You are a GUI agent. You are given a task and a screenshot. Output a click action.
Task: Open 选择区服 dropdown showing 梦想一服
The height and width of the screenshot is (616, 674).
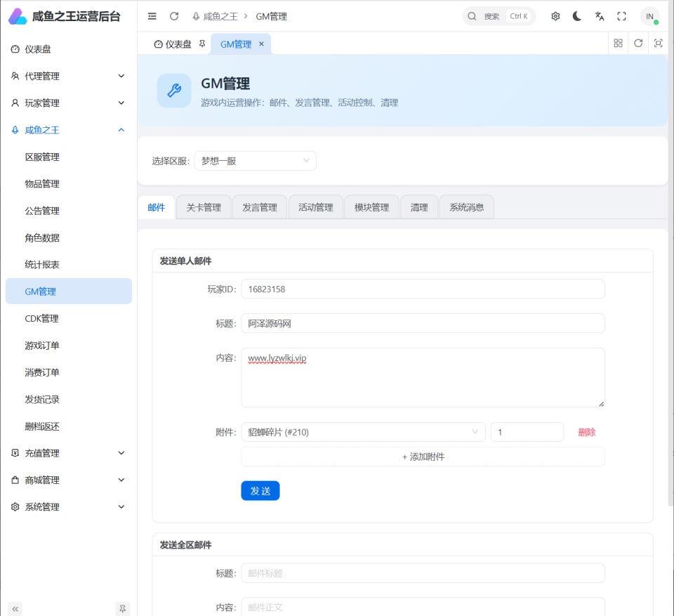pos(256,161)
